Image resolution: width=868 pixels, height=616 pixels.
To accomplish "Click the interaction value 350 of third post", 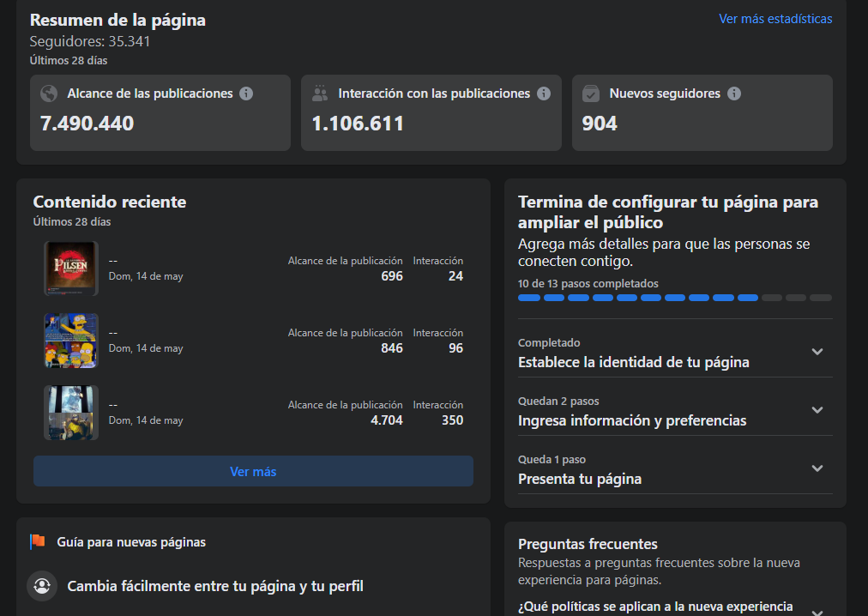I will [452, 420].
